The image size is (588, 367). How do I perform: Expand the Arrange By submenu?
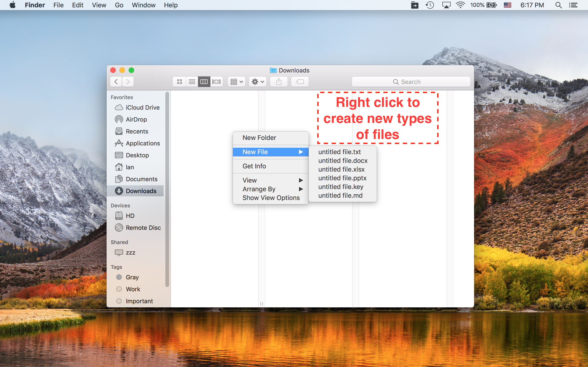259,189
